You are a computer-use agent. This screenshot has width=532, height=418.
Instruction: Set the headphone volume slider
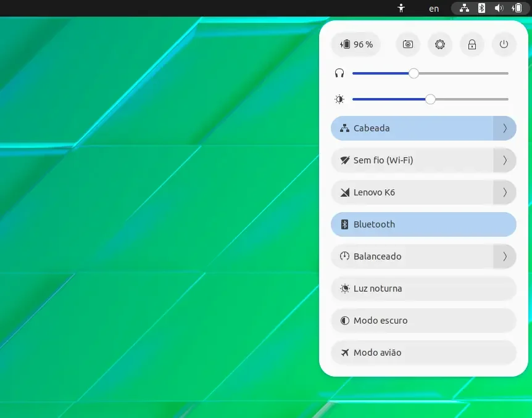(430, 73)
